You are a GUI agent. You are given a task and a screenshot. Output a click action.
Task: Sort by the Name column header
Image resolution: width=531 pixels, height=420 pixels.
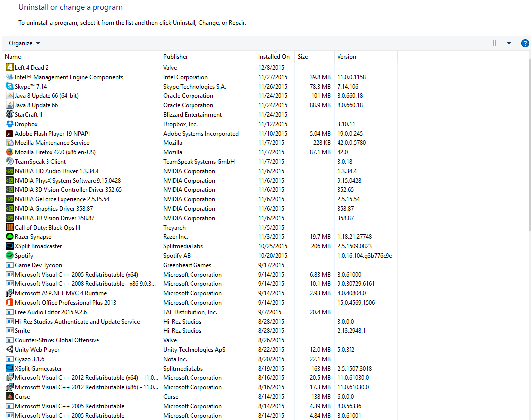pyautogui.click(x=81, y=57)
